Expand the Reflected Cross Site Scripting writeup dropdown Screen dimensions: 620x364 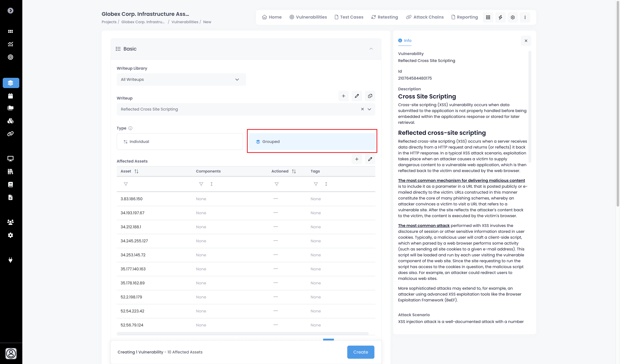(x=369, y=109)
